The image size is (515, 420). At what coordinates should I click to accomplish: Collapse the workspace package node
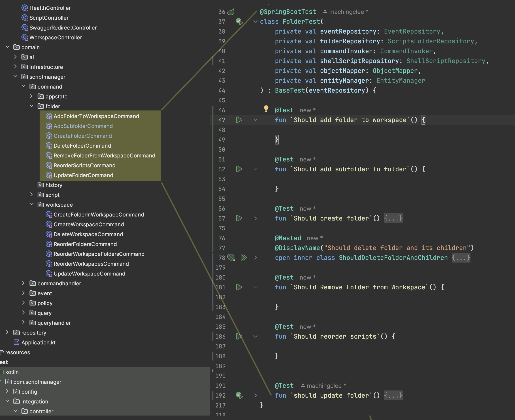tap(32, 204)
